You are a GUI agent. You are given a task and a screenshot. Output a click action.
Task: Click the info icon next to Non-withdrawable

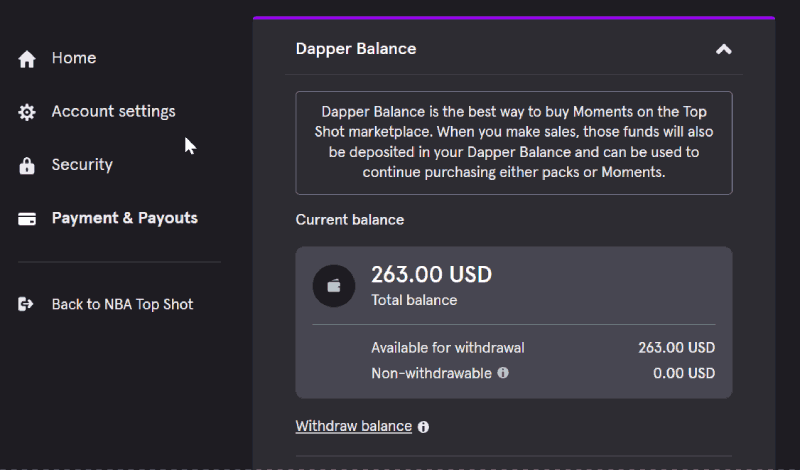503,373
